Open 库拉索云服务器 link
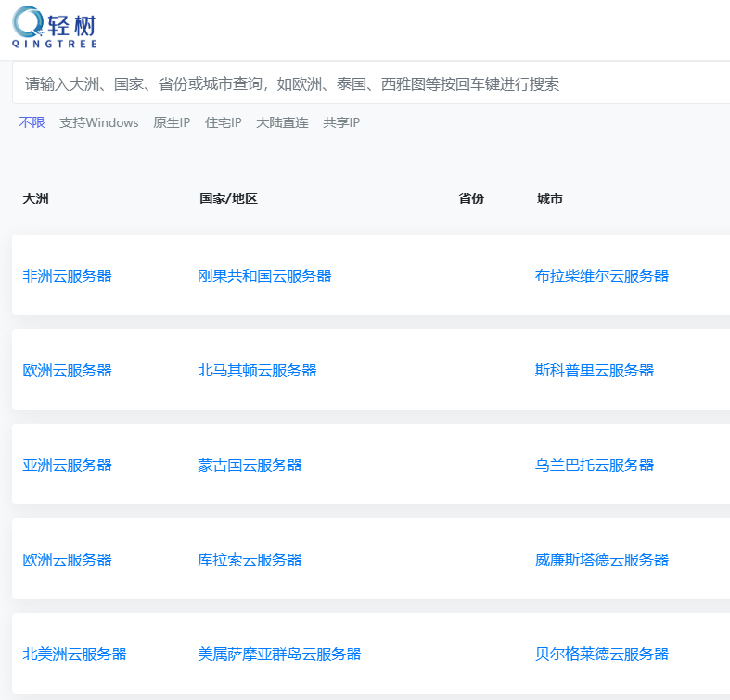Screen dimensions: 730x700 250,559
